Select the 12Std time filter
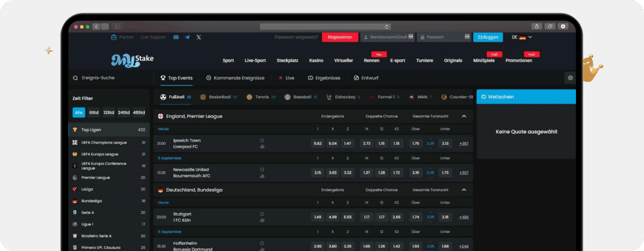The image size is (644, 251). [x=109, y=113]
